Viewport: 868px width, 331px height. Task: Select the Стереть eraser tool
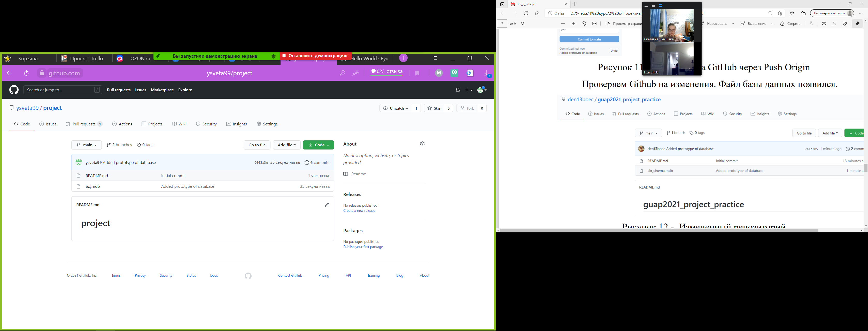[x=790, y=24]
